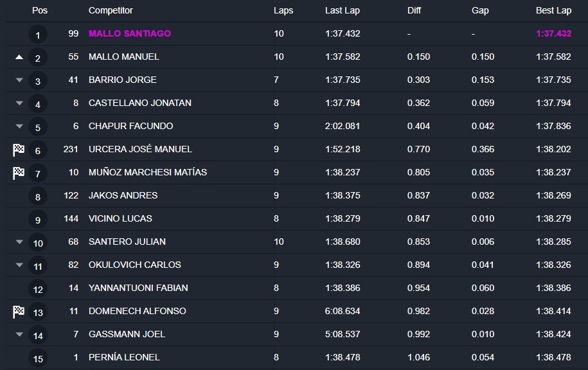Click the checkered flag icon beside URCERA JOSÉ MANUEL

[19, 150]
